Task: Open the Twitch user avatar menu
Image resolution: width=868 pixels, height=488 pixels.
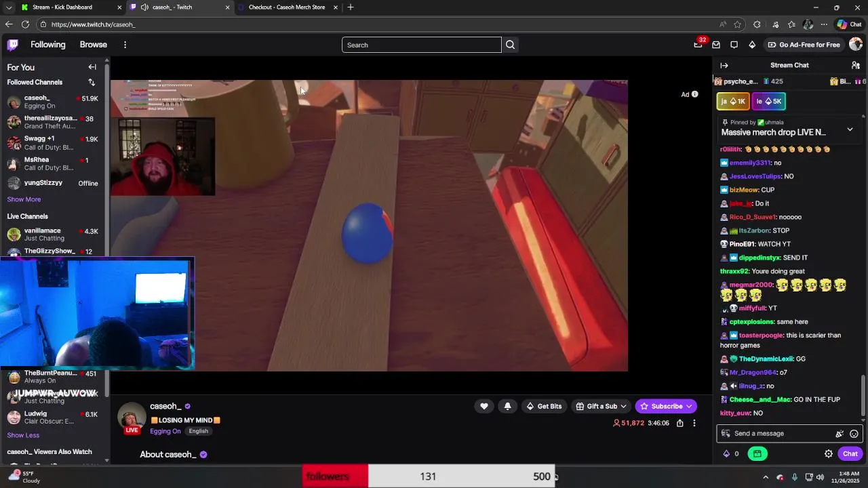Action: pyautogui.click(x=856, y=45)
